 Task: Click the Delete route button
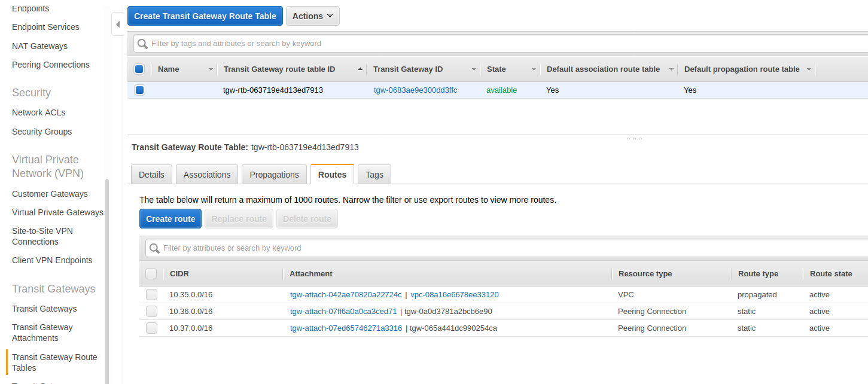(x=307, y=219)
